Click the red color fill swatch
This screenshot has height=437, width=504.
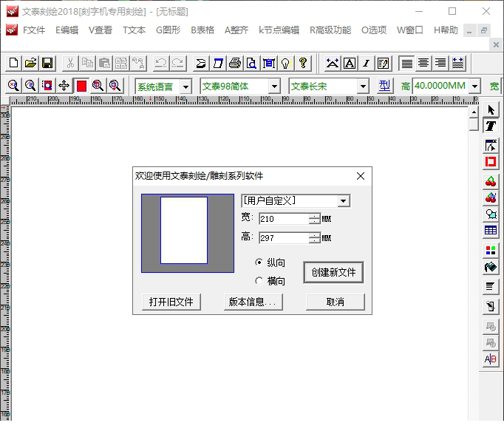(81, 86)
